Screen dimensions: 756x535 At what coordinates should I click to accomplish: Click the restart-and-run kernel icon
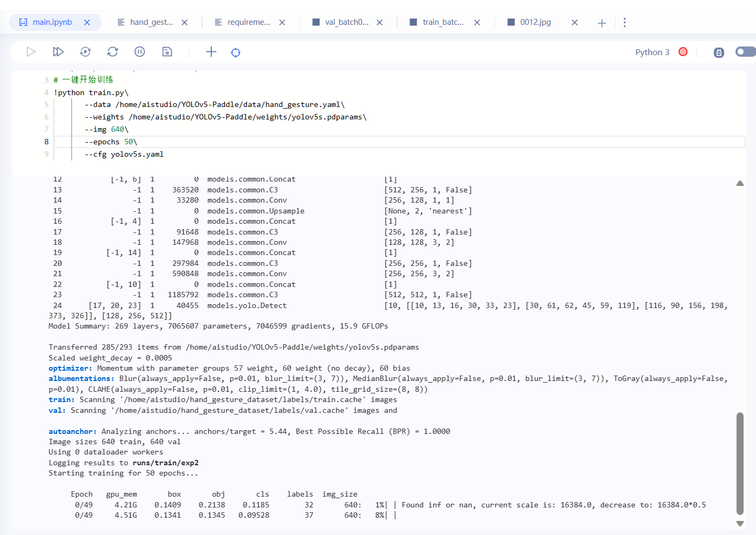pyautogui.click(x=85, y=52)
